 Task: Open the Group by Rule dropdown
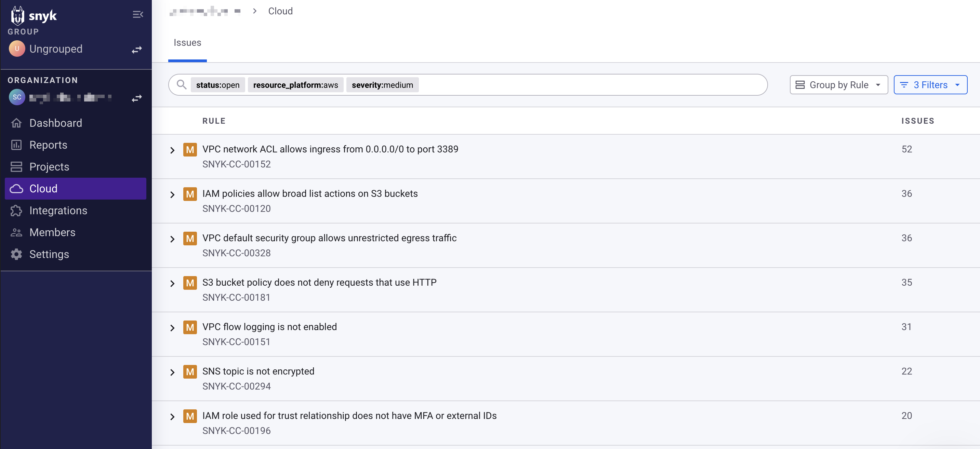click(838, 85)
